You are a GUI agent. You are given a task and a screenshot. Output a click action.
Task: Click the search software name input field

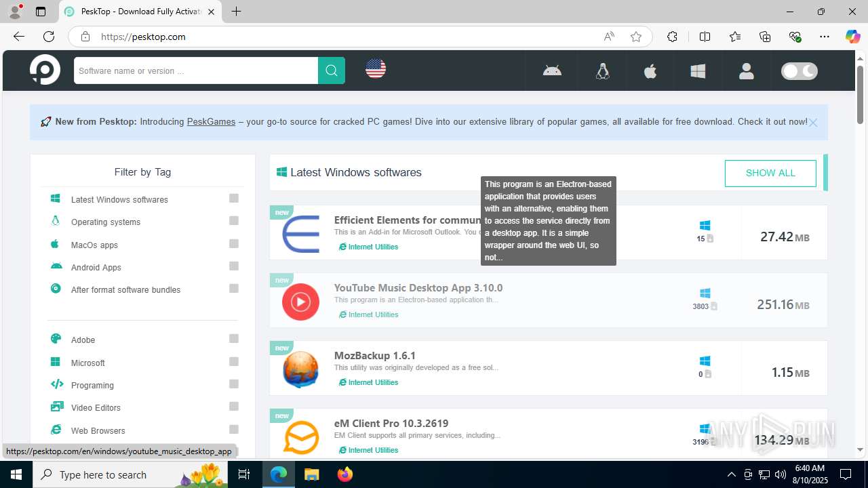[196, 70]
